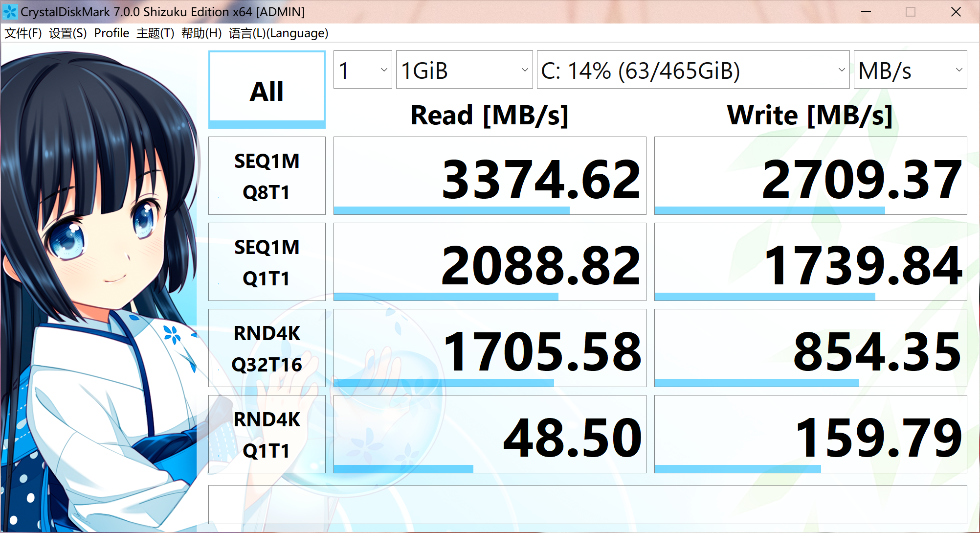Click the CrystalDiskMark app icon in title bar
Image resolution: width=980 pixels, height=533 pixels.
pos(10,11)
